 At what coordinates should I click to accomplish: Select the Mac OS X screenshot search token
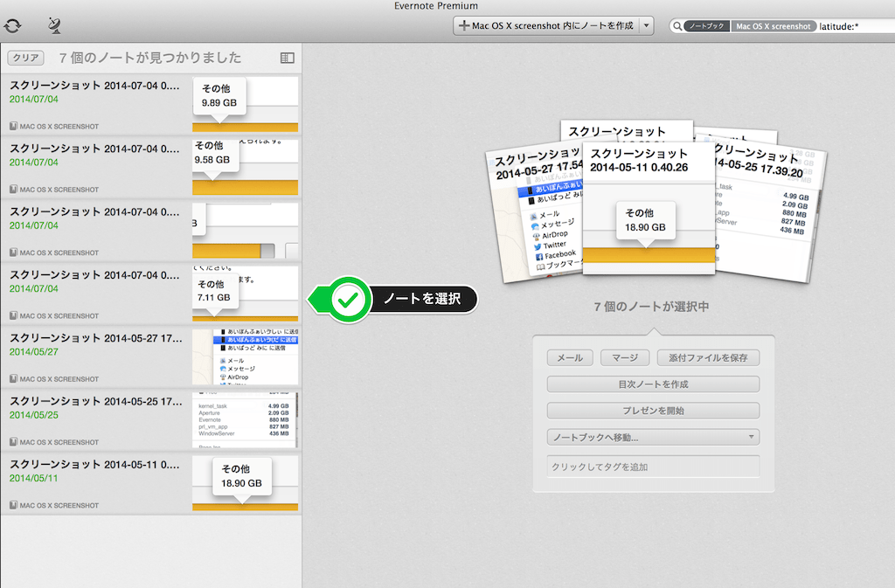tap(773, 26)
